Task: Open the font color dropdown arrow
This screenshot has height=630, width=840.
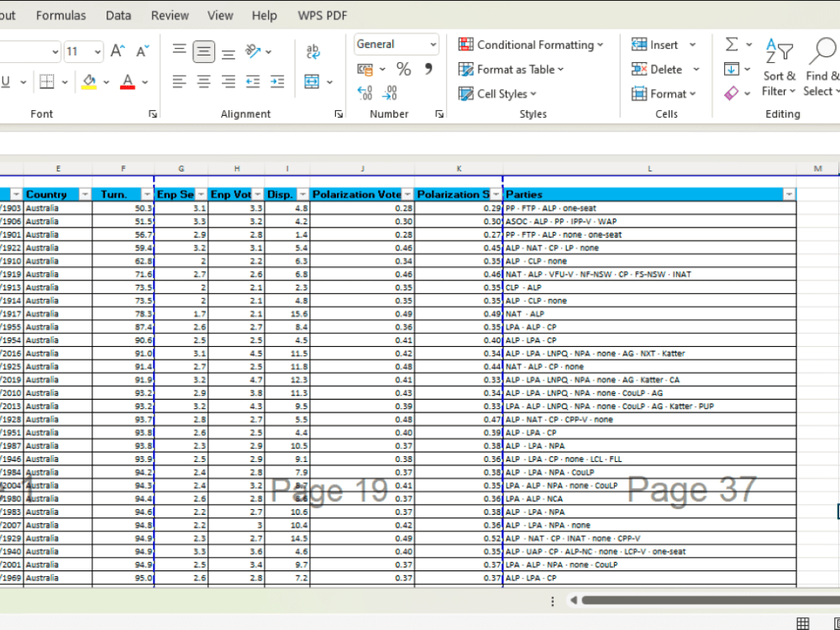Action: [145, 82]
